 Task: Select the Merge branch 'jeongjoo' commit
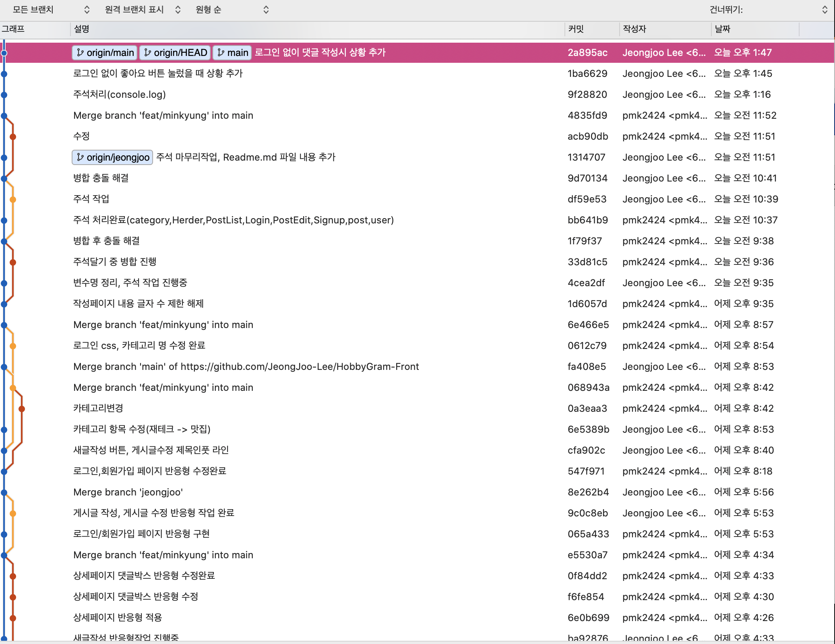click(x=128, y=492)
